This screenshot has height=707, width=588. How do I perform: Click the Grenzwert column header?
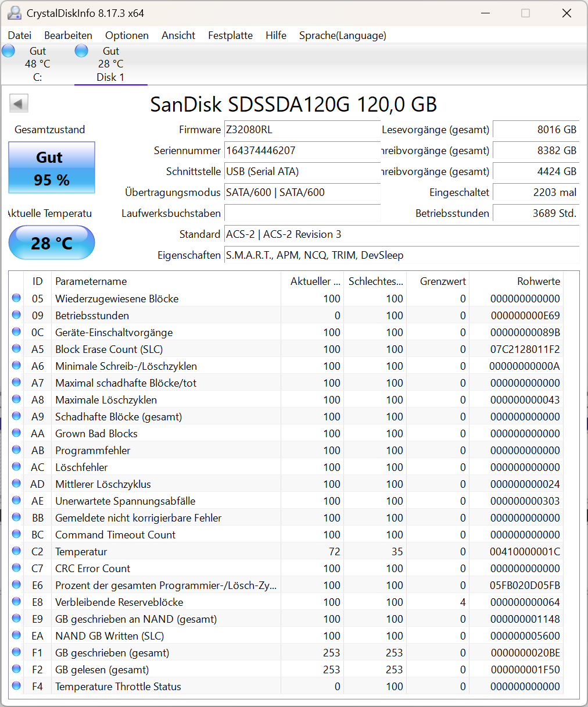coord(438,281)
